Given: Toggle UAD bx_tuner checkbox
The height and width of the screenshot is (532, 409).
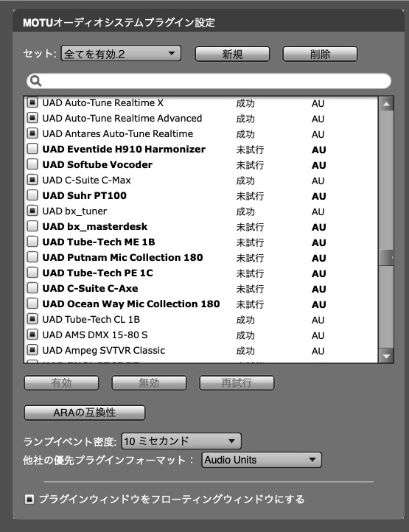Looking at the screenshot, I should (32, 211).
